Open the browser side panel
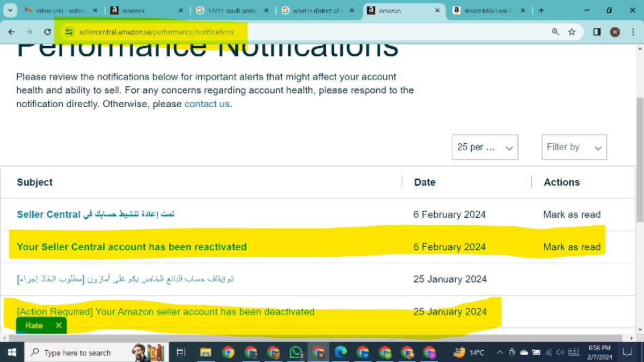Viewport: 644px width, 362px height. tap(597, 32)
